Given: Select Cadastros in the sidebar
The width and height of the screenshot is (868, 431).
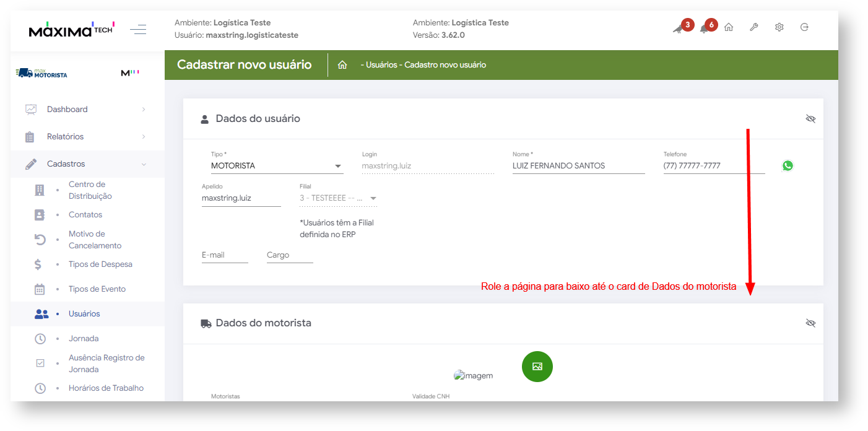Looking at the screenshot, I should click(66, 163).
